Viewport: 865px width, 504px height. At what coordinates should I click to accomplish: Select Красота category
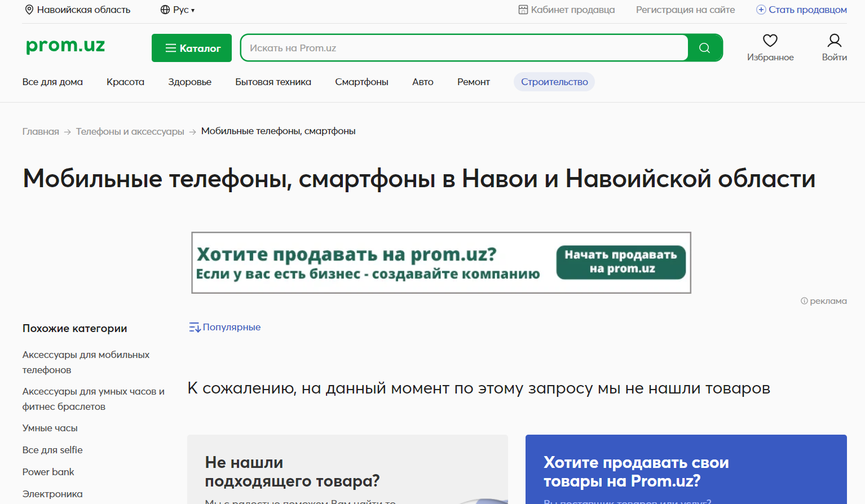coord(125,82)
